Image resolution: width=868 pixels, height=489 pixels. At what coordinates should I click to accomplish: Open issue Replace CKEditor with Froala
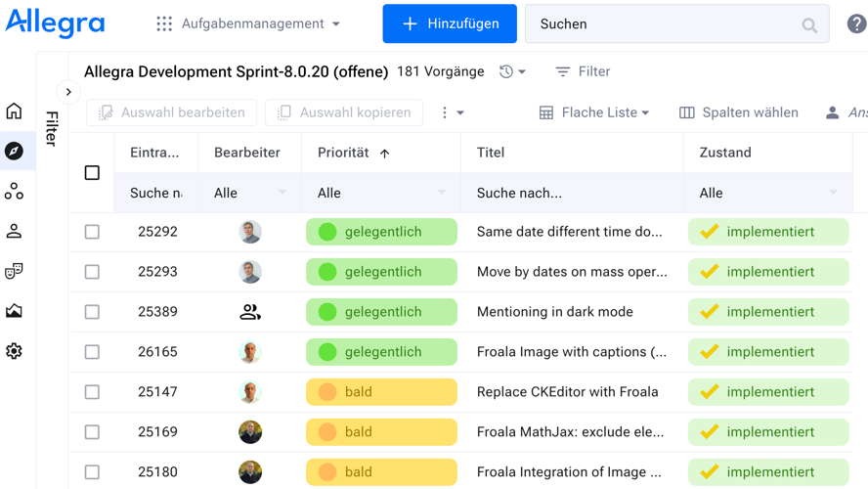coord(567,391)
